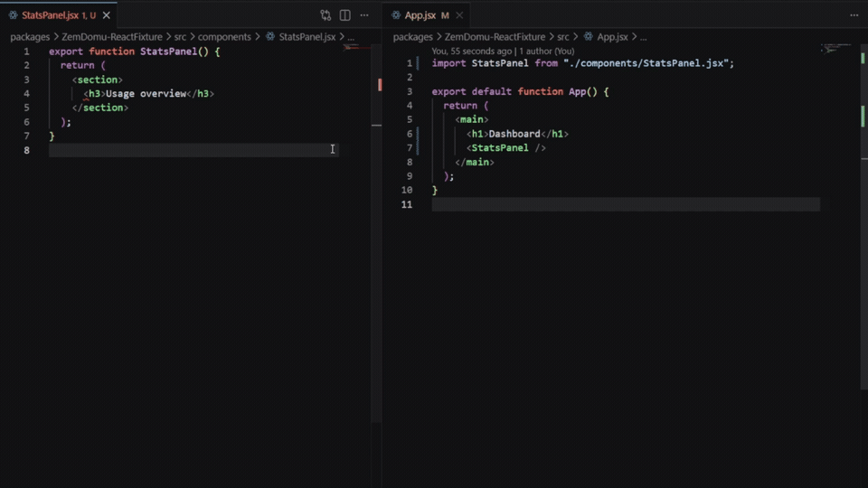Click the React icon on the StatsPanel.jsx tab
868x488 pixels.
click(x=13, y=15)
